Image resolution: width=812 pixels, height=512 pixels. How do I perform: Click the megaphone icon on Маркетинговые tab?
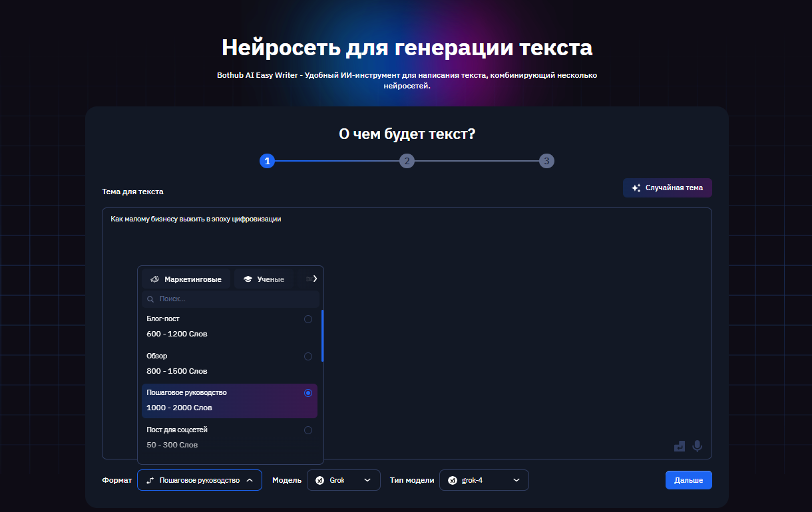tap(156, 279)
